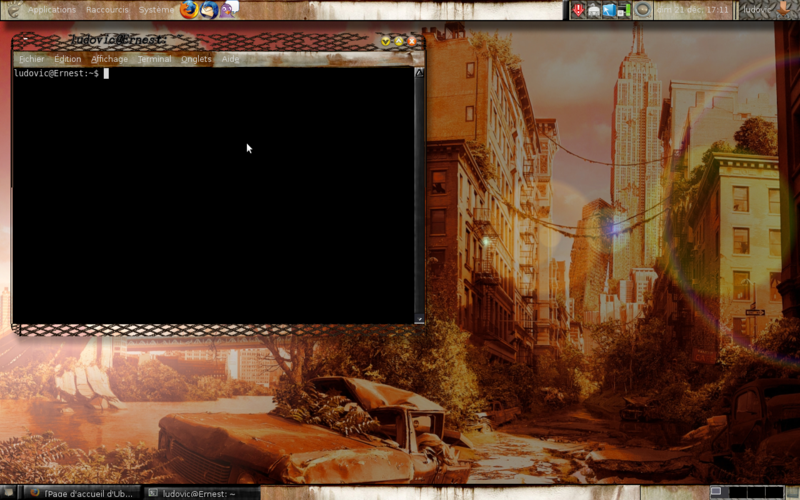
Task: Open the Aide menu in terminal
Action: 230,59
